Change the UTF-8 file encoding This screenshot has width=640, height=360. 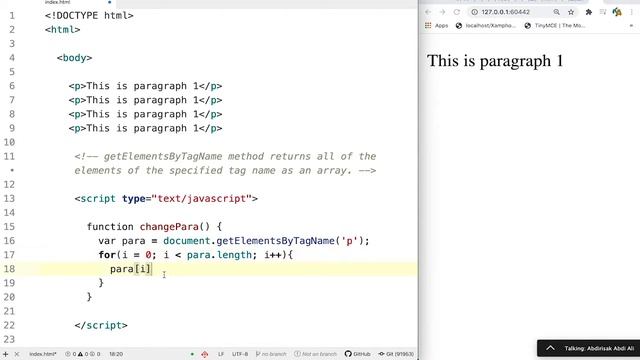pos(240,354)
